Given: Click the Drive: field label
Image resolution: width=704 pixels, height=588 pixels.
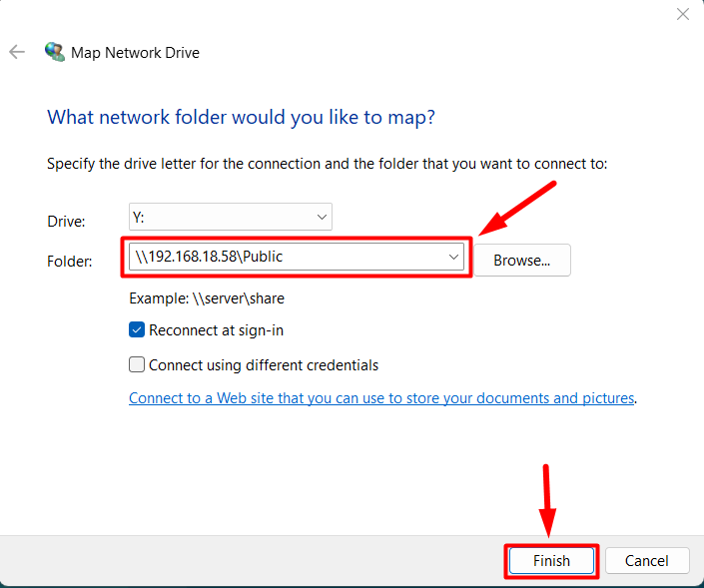Looking at the screenshot, I should (66, 222).
